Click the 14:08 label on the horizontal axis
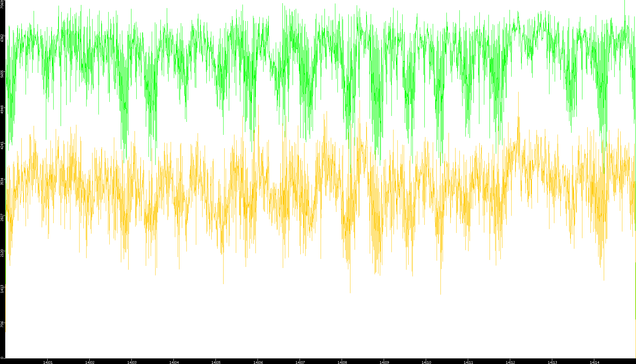The height and width of the screenshot is (364, 636). tap(342, 362)
